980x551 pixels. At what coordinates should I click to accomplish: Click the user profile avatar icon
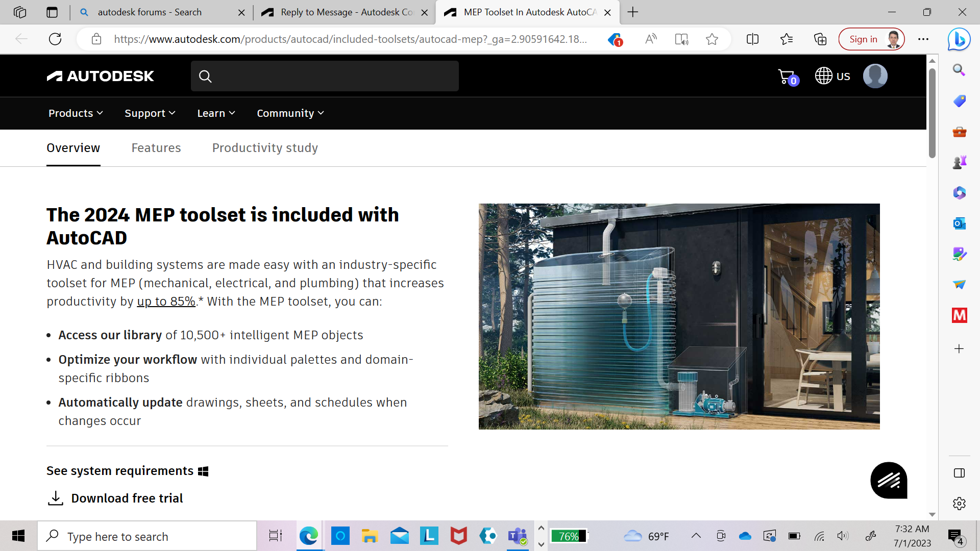pos(876,76)
